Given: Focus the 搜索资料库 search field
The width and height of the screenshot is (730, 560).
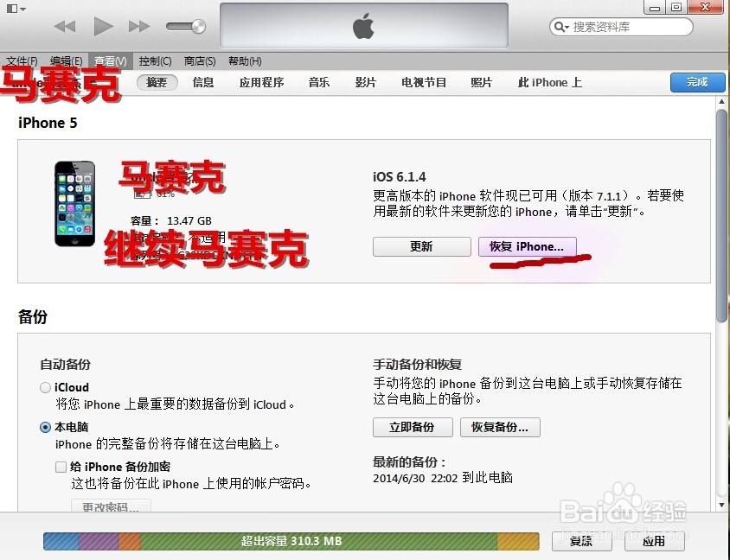Looking at the screenshot, I should [621, 27].
